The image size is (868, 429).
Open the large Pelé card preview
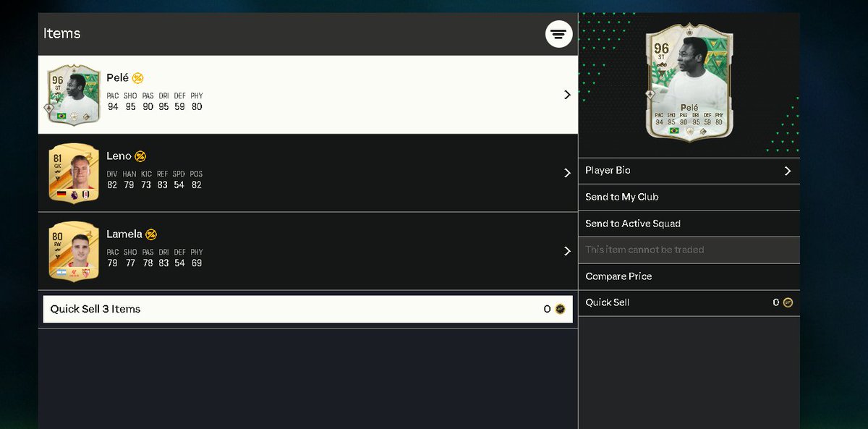[689, 82]
